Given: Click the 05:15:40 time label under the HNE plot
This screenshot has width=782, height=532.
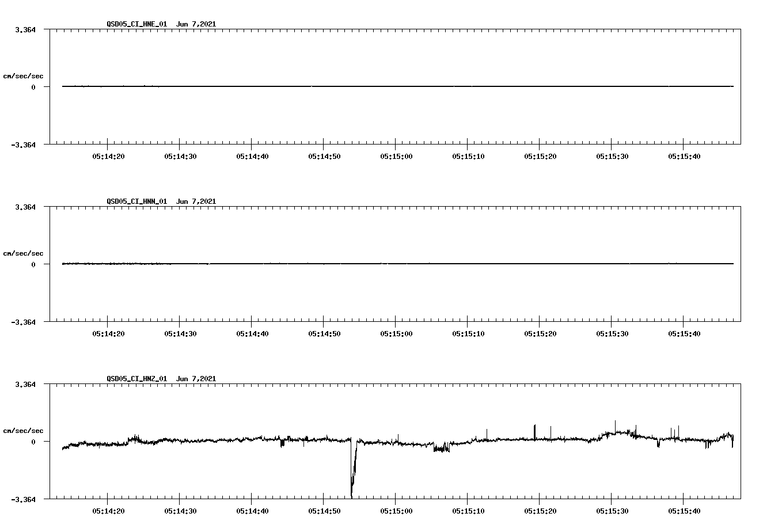Looking at the screenshot, I should 684,157.
